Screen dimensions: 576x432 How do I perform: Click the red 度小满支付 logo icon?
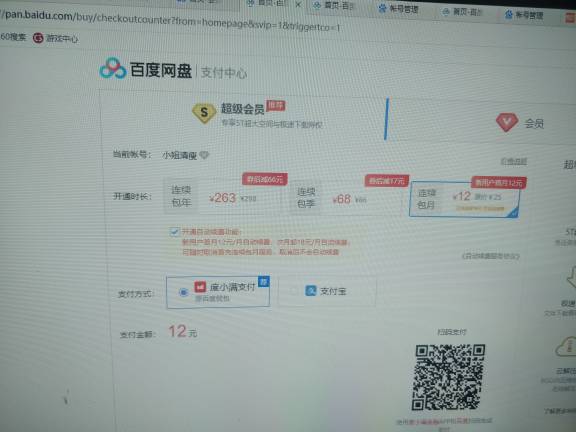pos(200,287)
